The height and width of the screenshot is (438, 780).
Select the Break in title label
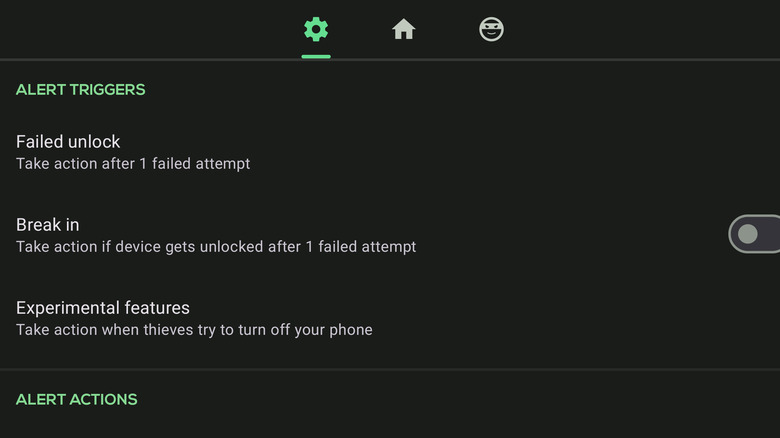tap(47, 225)
